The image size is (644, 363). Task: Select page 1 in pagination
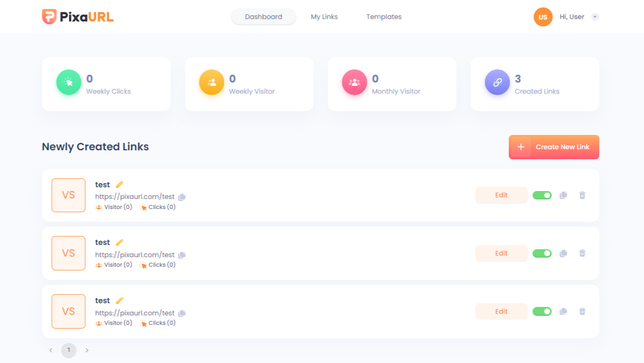click(69, 350)
